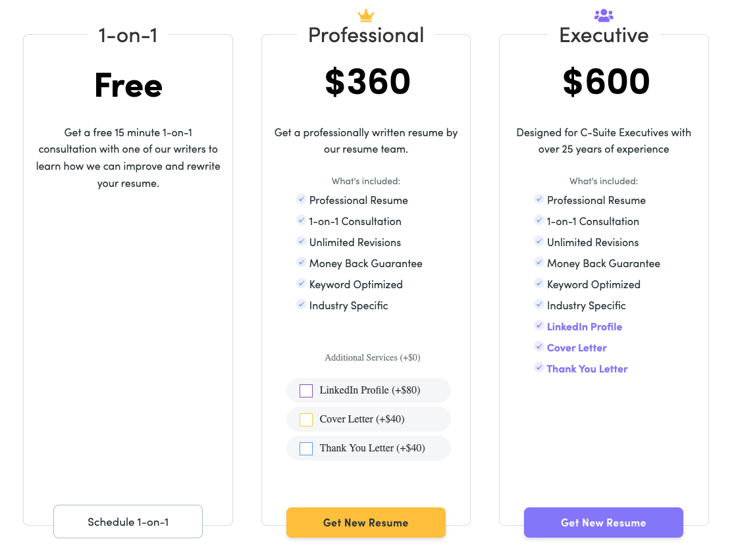Click checkmark icon next to Thank You Letter feature

click(x=539, y=368)
